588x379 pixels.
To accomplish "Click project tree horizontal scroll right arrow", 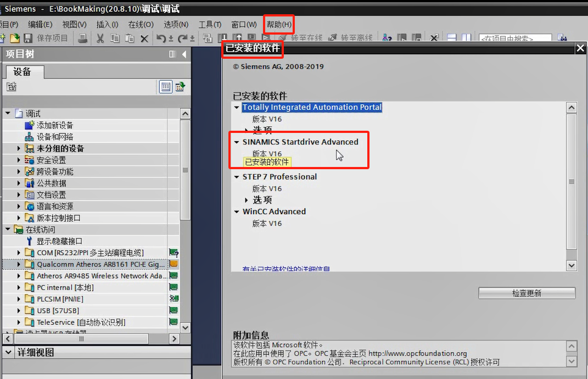I will [x=174, y=338].
